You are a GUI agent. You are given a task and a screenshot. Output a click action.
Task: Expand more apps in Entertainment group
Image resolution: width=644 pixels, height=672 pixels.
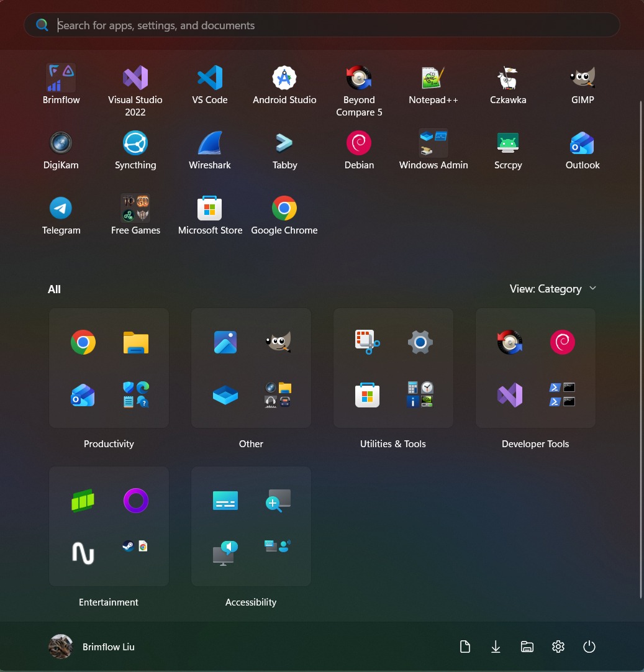pyautogui.click(x=136, y=547)
